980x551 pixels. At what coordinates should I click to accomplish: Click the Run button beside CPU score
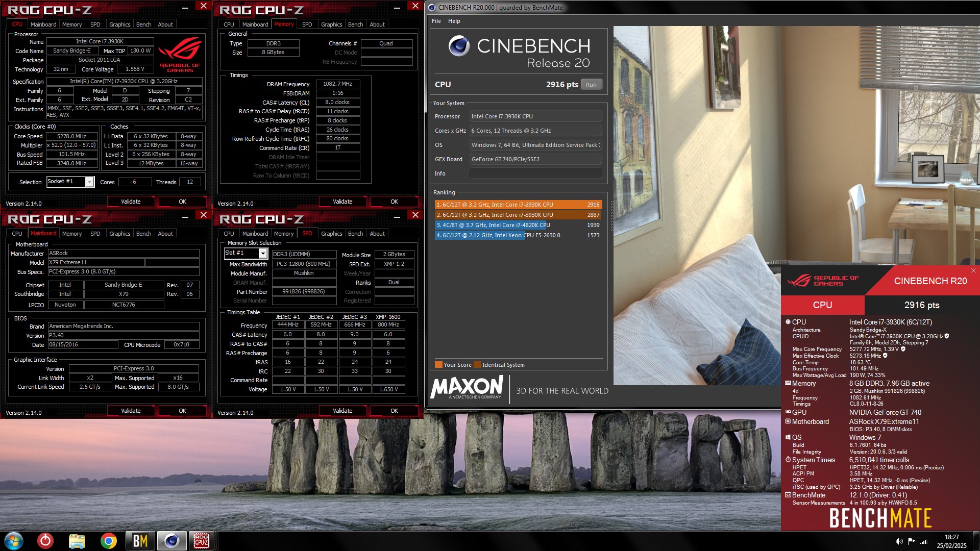(591, 85)
